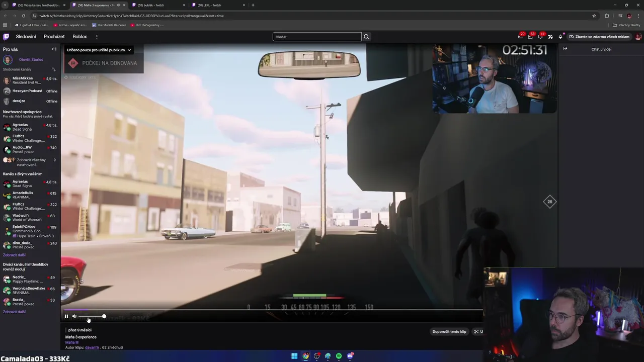Open the derajze offline channel
The image size is (644, 362).
click(30, 101)
